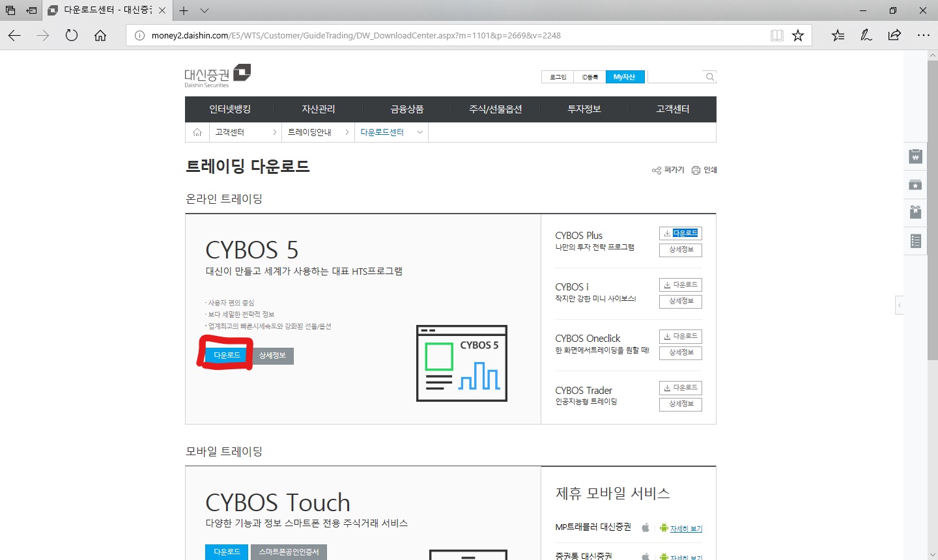Click the CYBOS 5 heading text

tap(252, 250)
